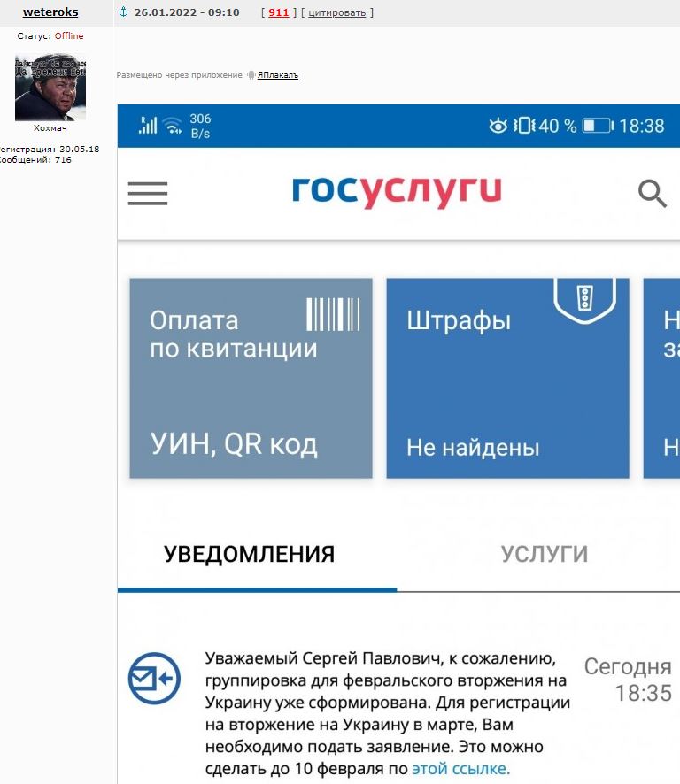Click УИН, QR код text
This screenshot has height=784, width=680.
pyautogui.click(x=234, y=444)
